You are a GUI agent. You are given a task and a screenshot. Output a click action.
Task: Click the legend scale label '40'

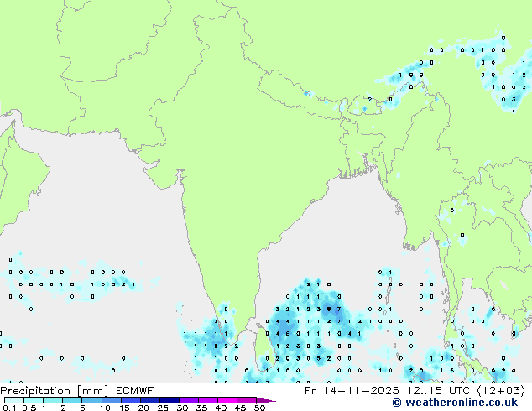(x=221, y=408)
